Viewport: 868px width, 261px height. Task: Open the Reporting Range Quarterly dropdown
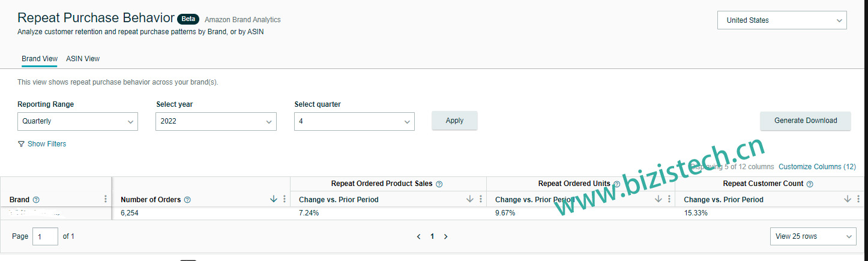[x=78, y=121]
